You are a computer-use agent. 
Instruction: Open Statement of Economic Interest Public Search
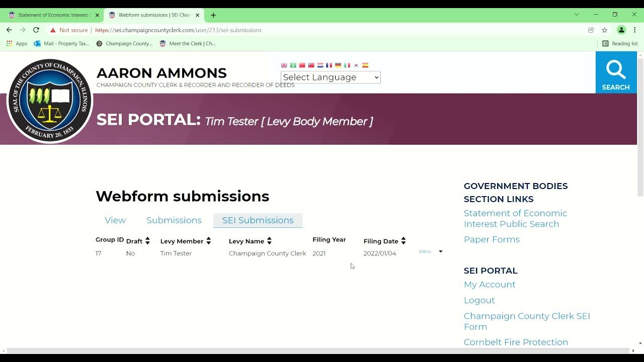(x=515, y=219)
